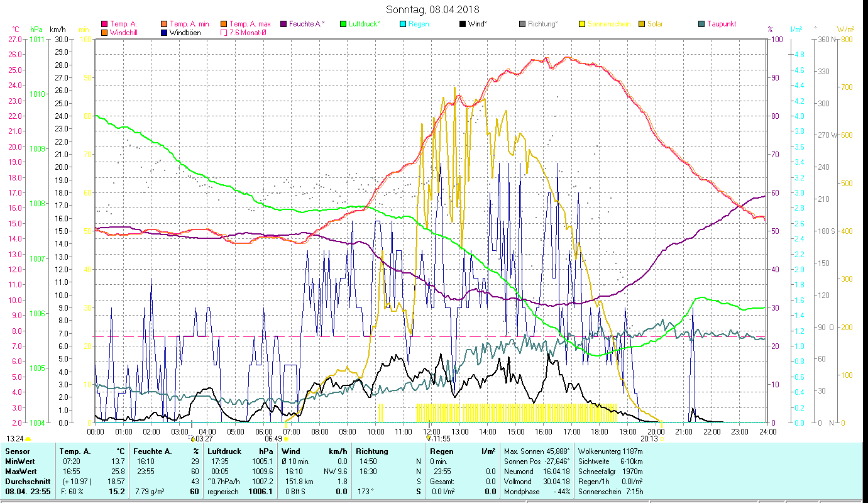
Task: Click the Feuchte A.* legend entry
Action: pyautogui.click(x=302, y=24)
